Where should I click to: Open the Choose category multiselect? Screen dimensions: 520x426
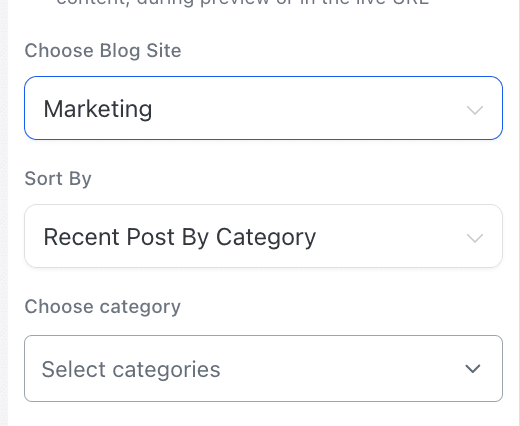pyautogui.click(x=263, y=368)
